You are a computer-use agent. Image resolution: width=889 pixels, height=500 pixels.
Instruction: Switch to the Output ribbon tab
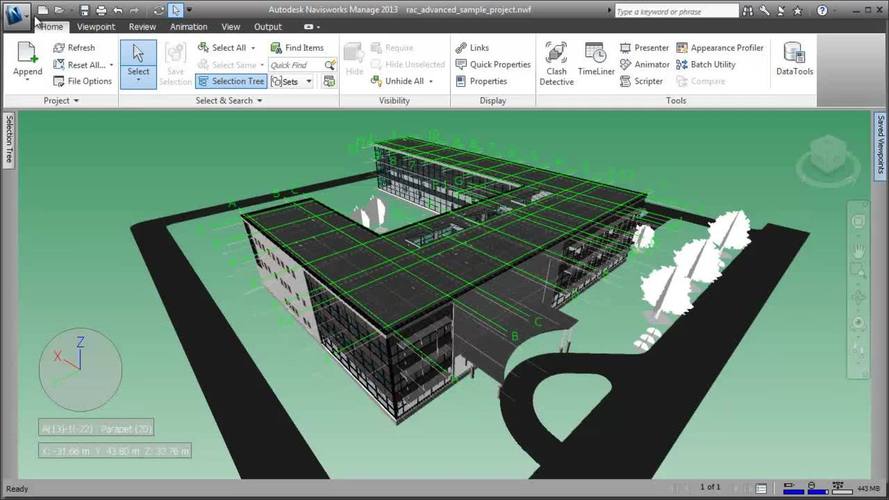(268, 27)
